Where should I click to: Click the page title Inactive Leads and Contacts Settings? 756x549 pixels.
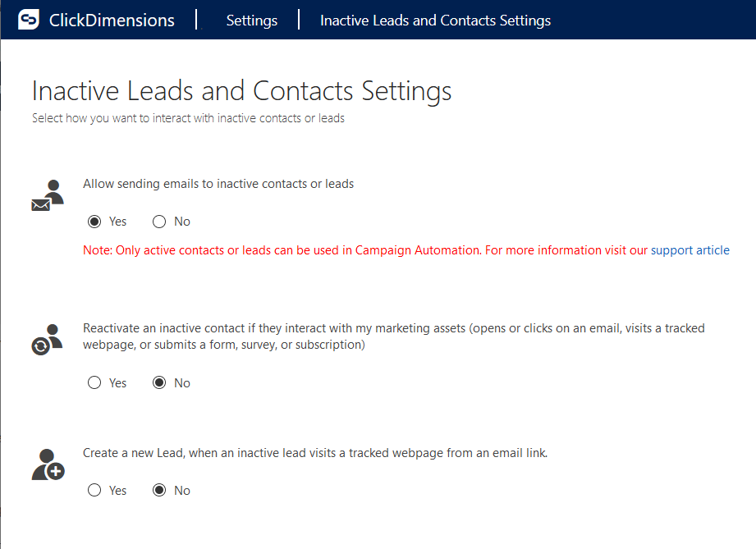click(x=241, y=90)
